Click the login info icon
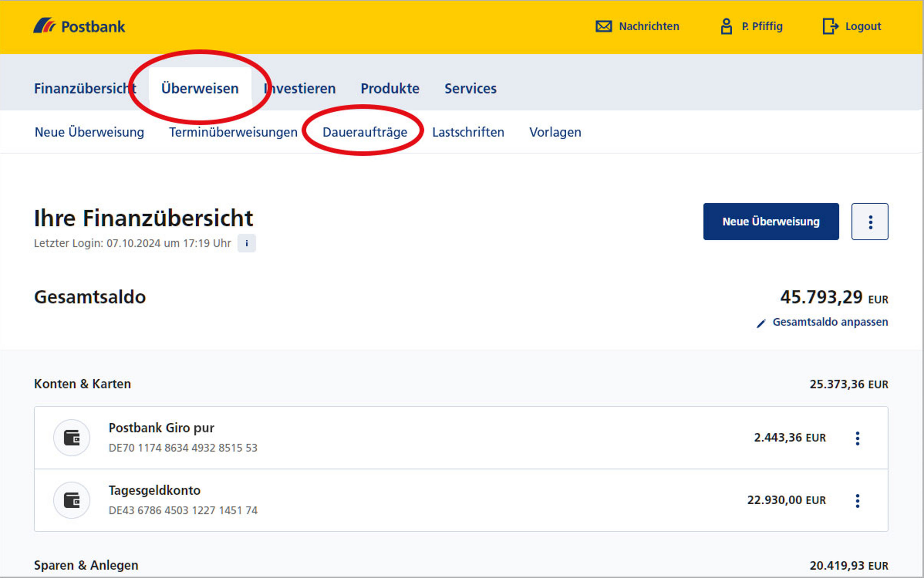Viewport: 924px width, 578px height. [247, 243]
